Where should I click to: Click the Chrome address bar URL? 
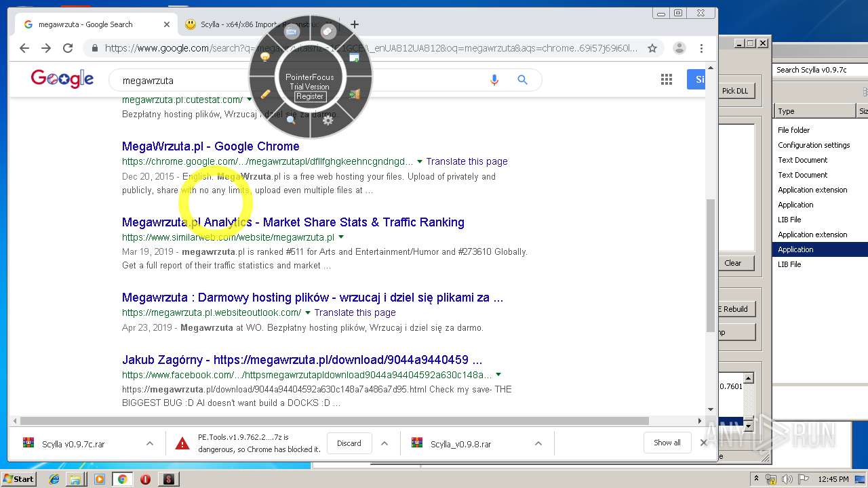click(x=371, y=48)
